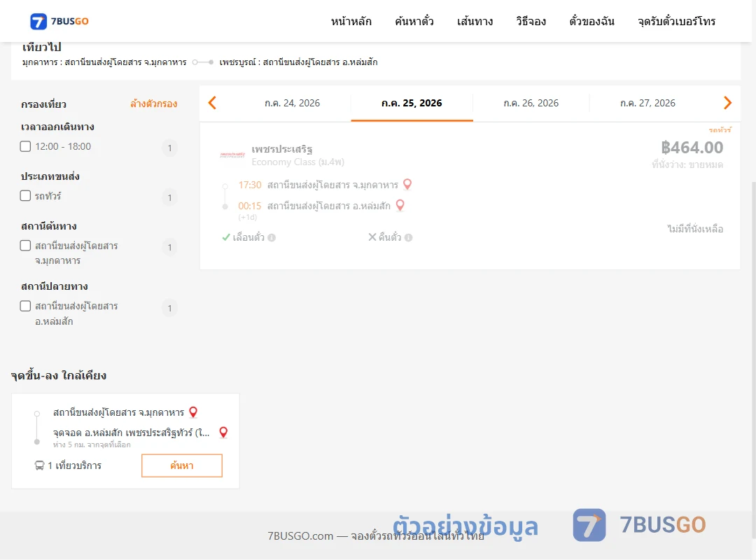Open the ตั๋วของฉัน menu item
The width and height of the screenshot is (756, 560).
(591, 21)
